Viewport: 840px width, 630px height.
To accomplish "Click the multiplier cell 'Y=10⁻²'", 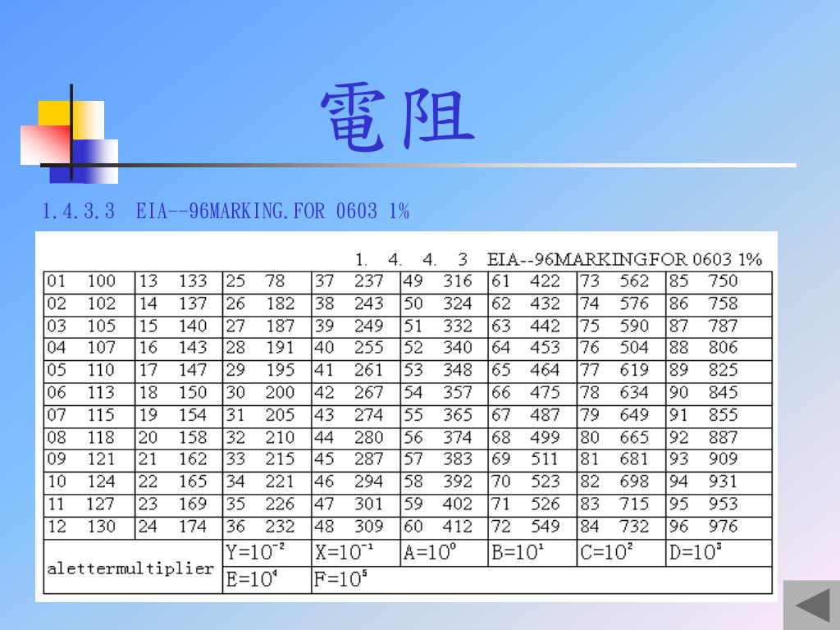I will tap(267, 553).
